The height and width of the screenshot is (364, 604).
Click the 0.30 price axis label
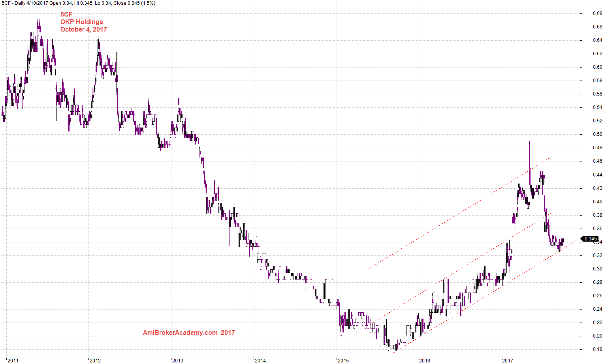coord(598,269)
